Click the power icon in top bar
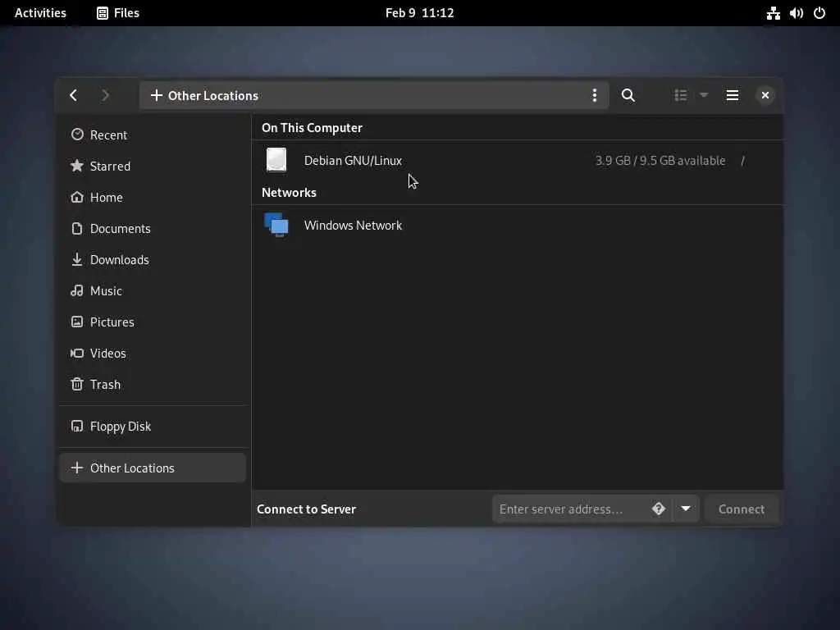Viewport: 840px width, 630px height. pyautogui.click(x=819, y=13)
